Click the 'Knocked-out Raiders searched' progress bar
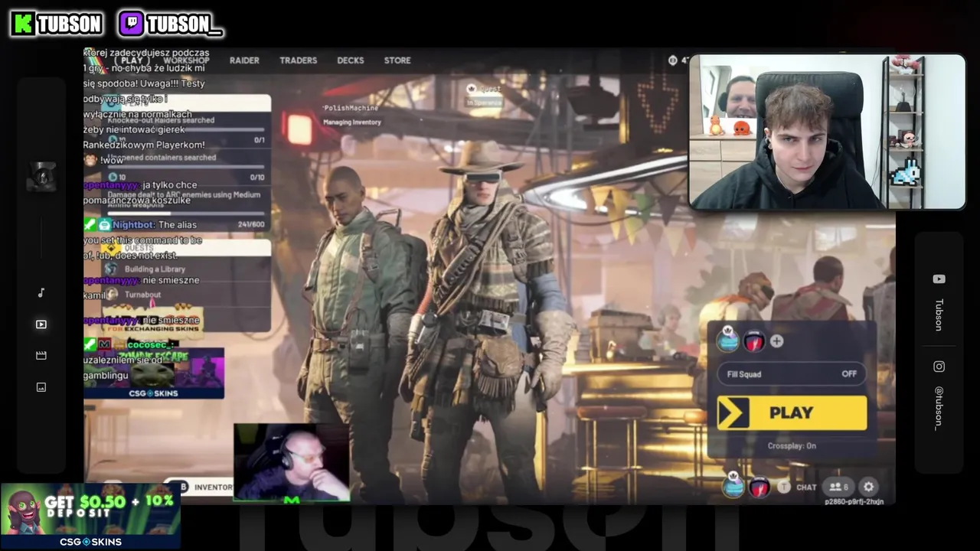The width and height of the screenshot is (980, 551). tap(185, 130)
